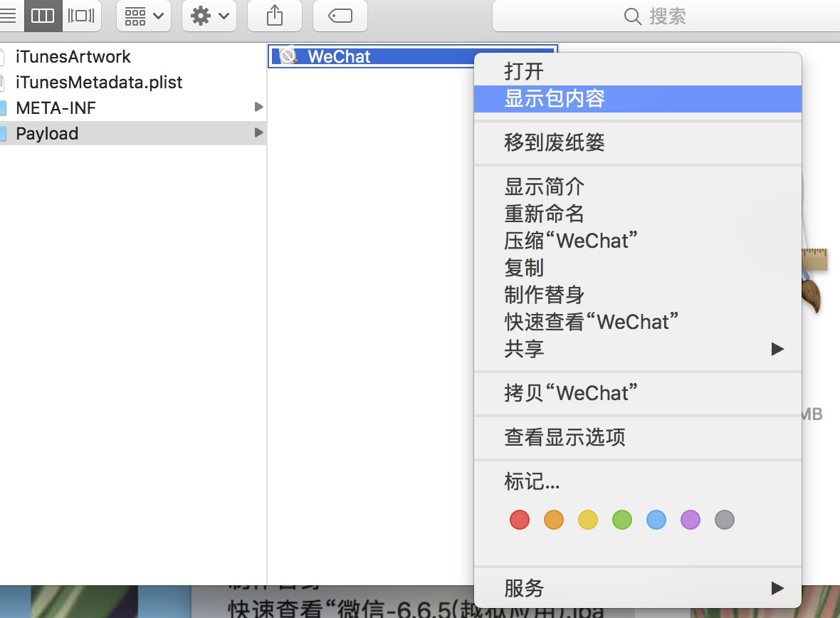Choose 移到废纸篓 from the context menu

point(638,142)
